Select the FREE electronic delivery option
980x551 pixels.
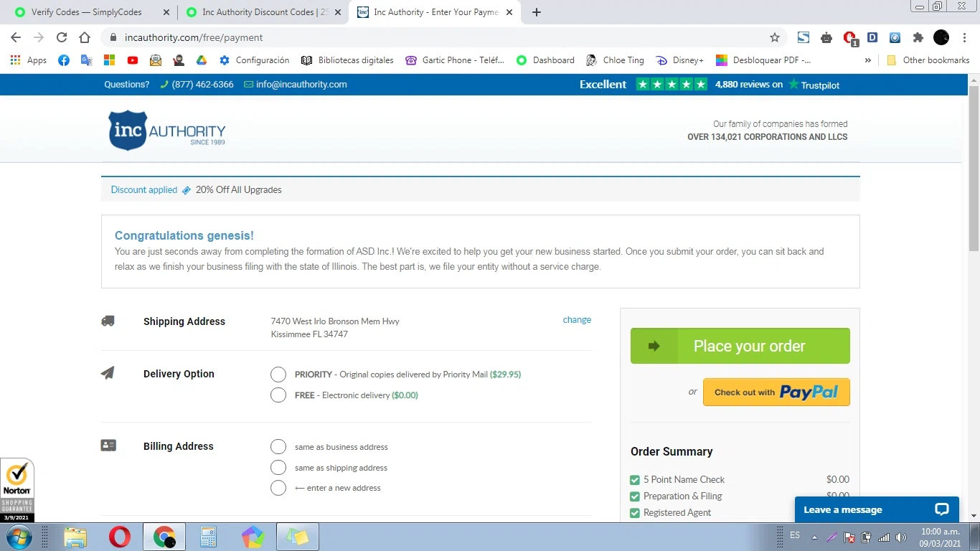[x=278, y=395]
